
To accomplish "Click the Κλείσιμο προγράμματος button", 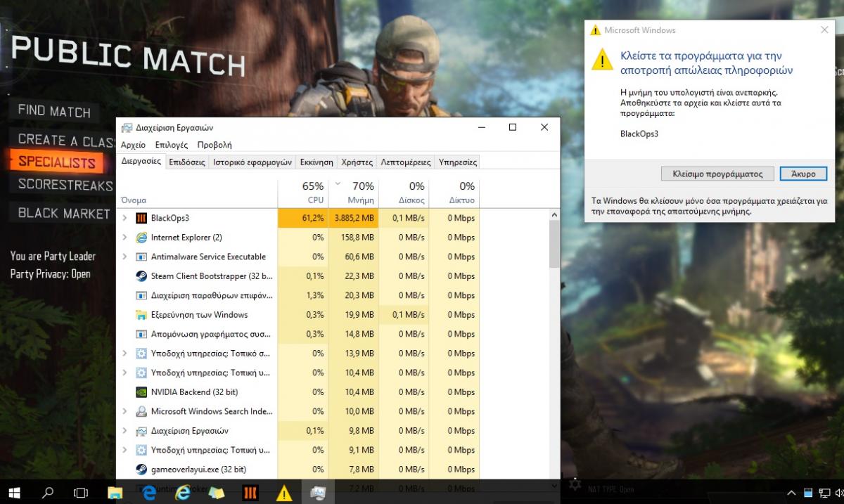I will 717,174.
